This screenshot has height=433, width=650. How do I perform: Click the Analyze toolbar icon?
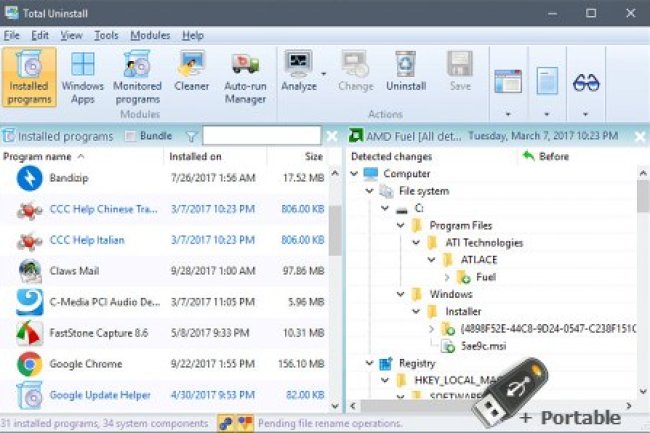click(299, 71)
